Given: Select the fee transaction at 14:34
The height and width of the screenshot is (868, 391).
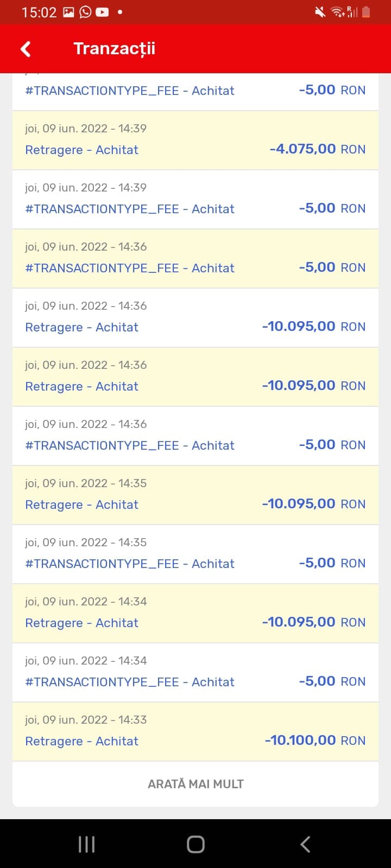Looking at the screenshot, I should (x=195, y=673).
